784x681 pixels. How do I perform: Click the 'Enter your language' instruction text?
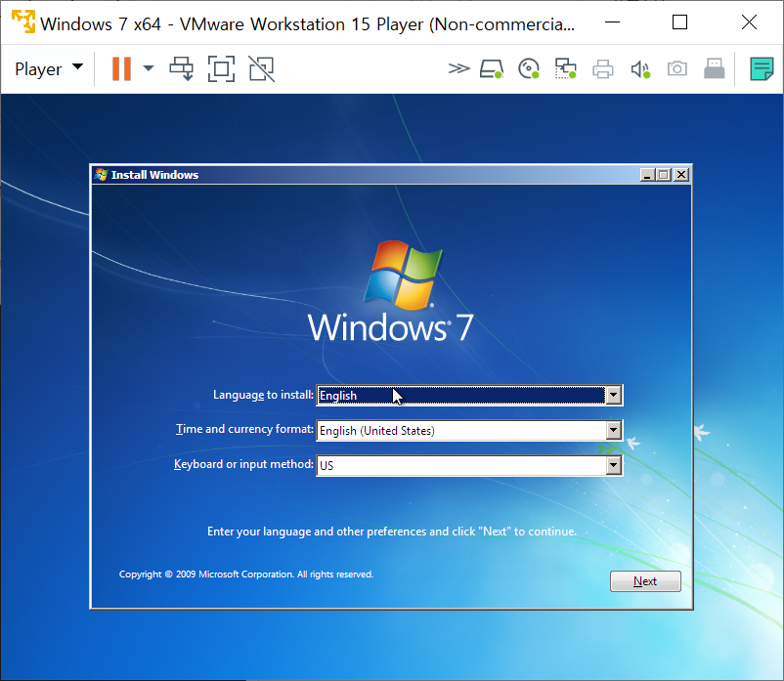point(392,532)
